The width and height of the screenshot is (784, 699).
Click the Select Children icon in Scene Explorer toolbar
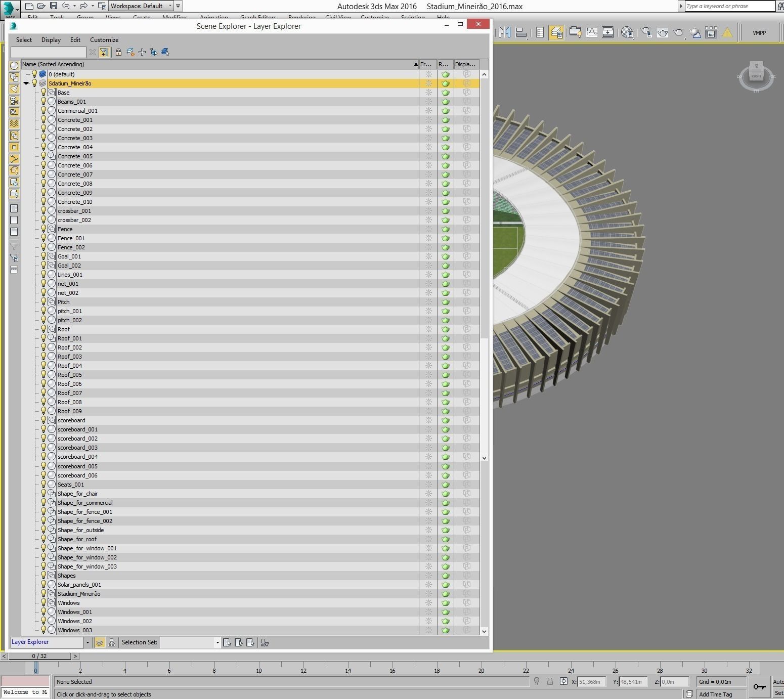pos(154,52)
